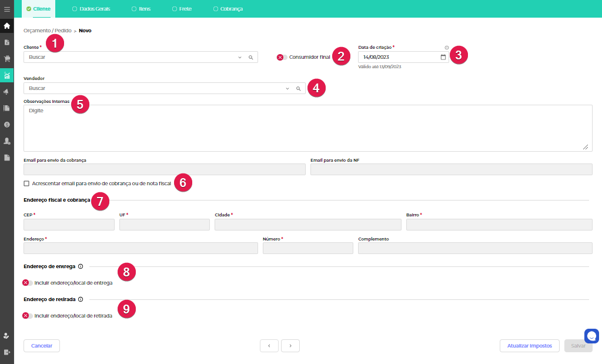The height and width of the screenshot is (364, 602).
Task: Click the Atualizar impostos button
Action: click(529, 346)
